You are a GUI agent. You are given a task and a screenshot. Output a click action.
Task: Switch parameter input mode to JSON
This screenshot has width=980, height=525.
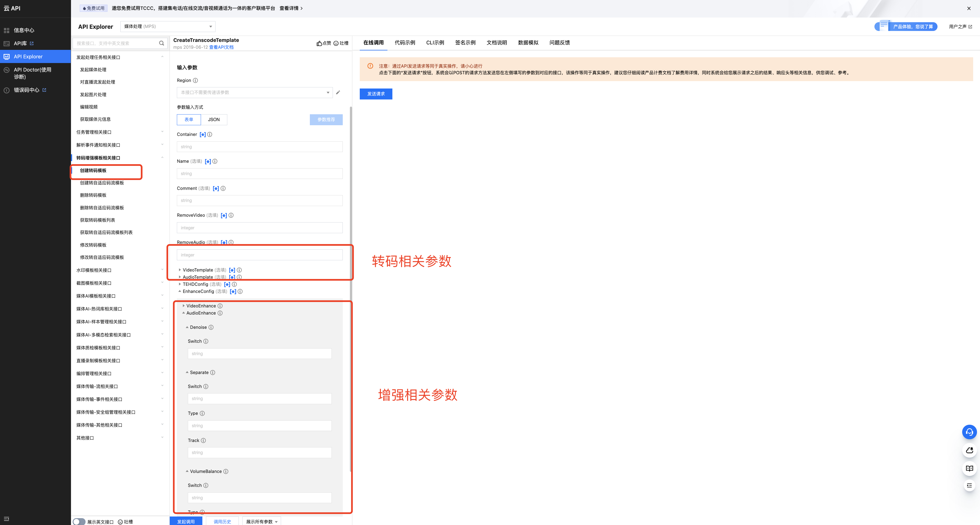[214, 120]
